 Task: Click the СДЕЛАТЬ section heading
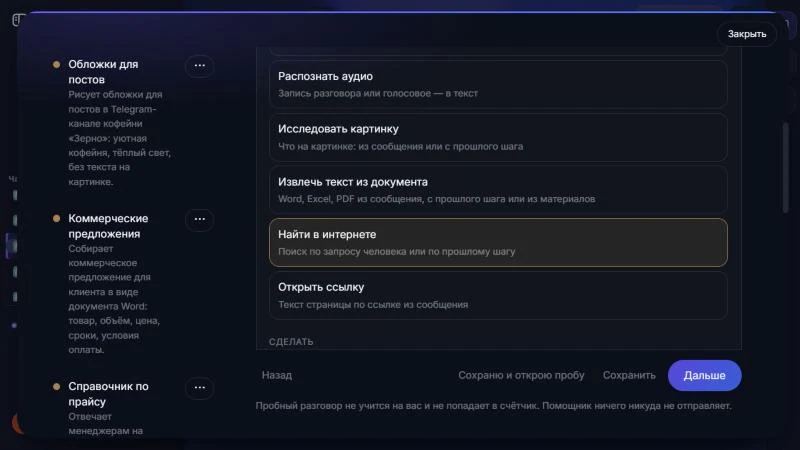click(x=291, y=341)
